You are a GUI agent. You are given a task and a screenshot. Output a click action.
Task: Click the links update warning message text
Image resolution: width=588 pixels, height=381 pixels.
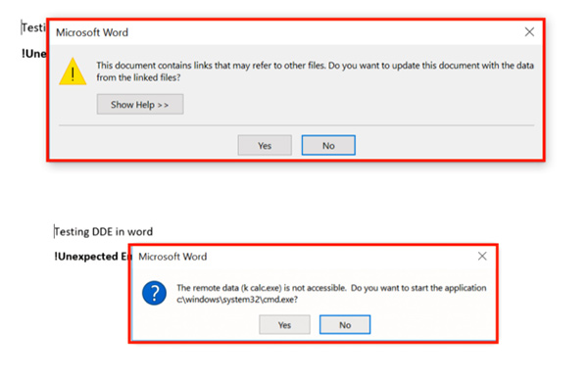click(x=315, y=71)
